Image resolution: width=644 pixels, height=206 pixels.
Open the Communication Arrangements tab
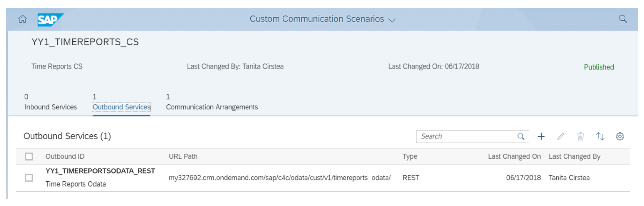click(x=212, y=107)
